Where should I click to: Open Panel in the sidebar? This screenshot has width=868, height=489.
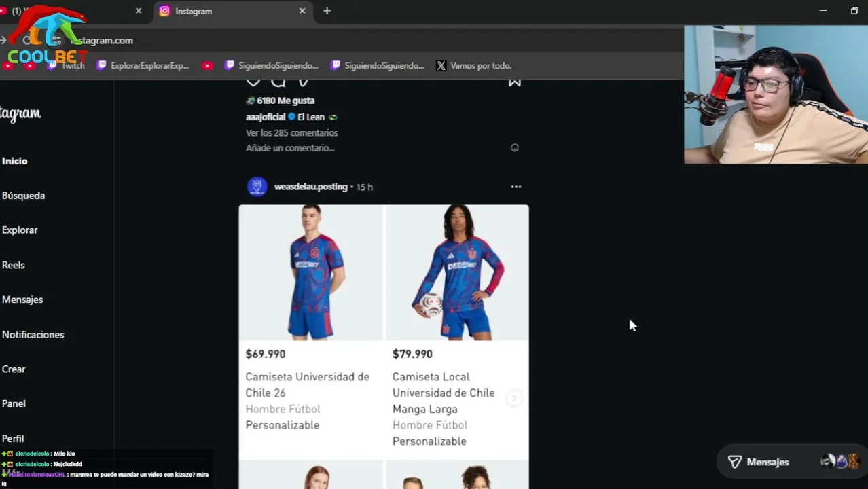click(14, 403)
